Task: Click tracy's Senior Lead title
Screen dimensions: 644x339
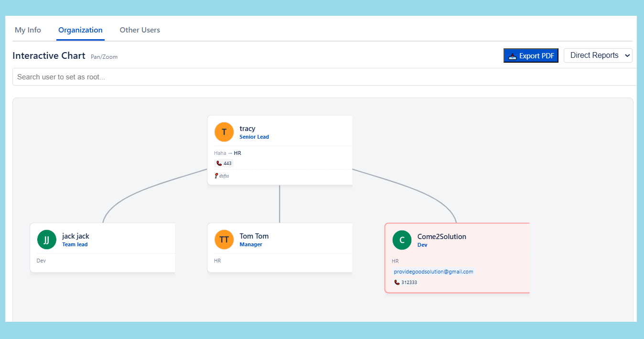Action: coord(254,137)
